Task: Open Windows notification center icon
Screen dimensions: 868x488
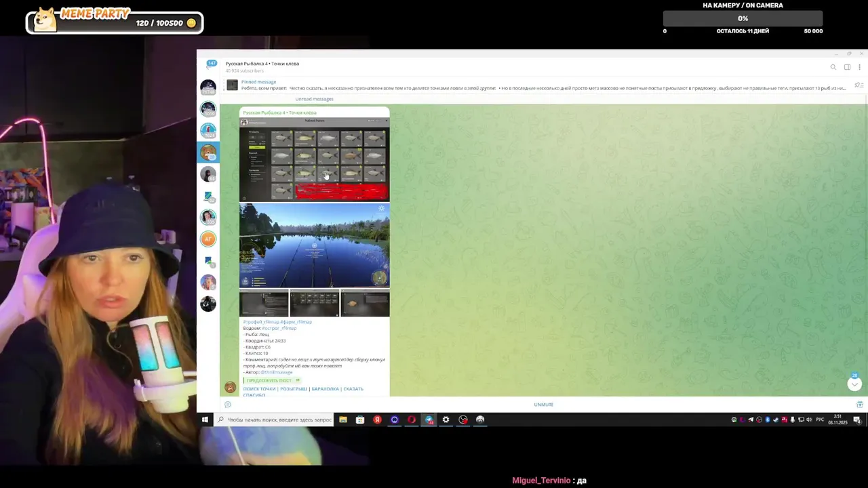Action: 857,420
